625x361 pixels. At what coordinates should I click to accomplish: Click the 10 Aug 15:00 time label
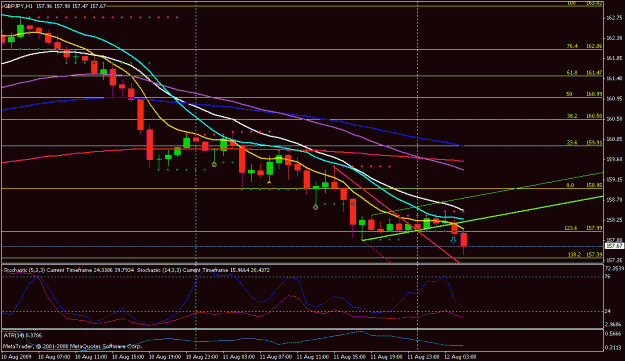pos(128,357)
